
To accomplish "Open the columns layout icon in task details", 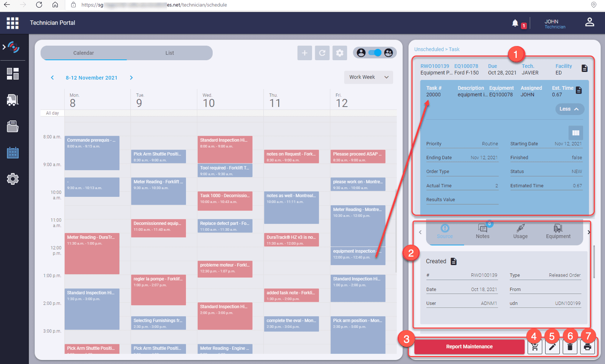I will (x=576, y=133).
